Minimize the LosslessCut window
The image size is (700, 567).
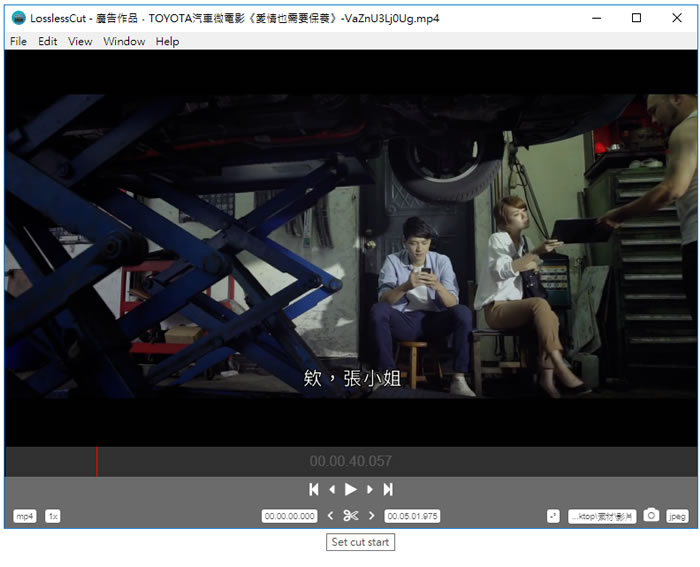596,18
